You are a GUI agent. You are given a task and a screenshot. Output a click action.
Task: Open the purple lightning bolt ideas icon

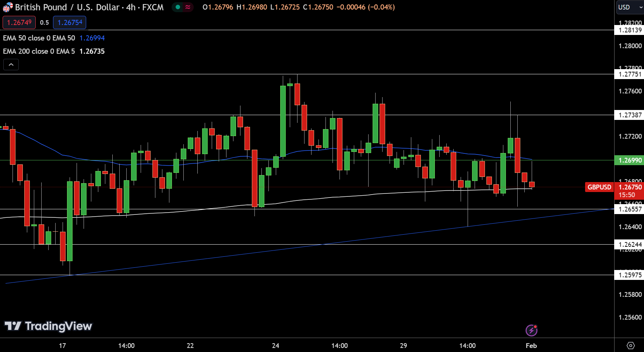tap(531, 330)
